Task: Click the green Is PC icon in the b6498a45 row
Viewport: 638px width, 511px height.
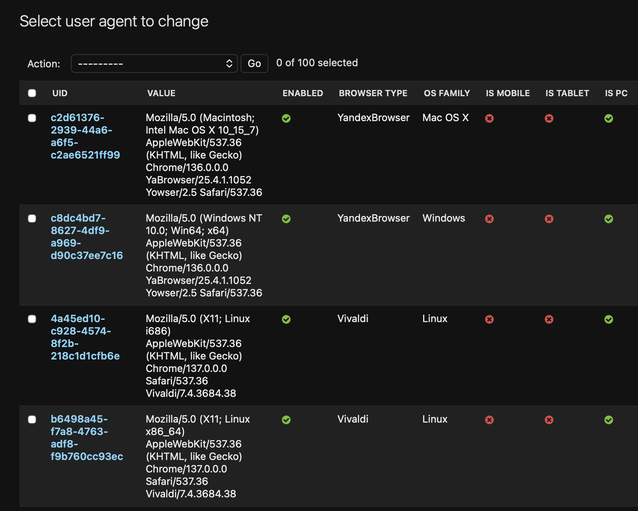Action: tap(608, 420)
